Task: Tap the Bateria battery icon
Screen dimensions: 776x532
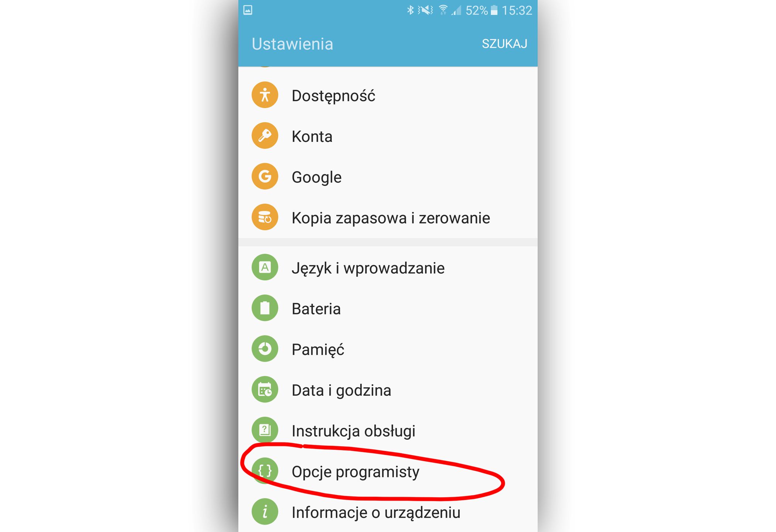Action: click(x=265, y=308)
